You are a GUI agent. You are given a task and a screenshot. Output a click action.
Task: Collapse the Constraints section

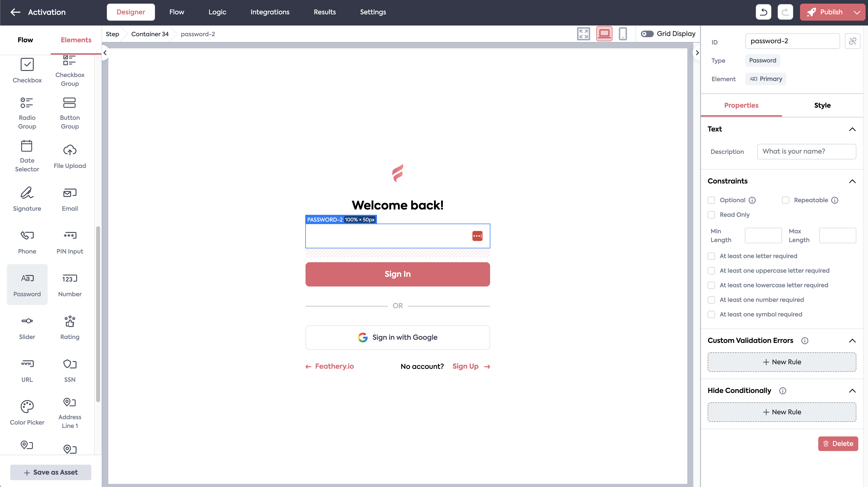tap(852, 181)
